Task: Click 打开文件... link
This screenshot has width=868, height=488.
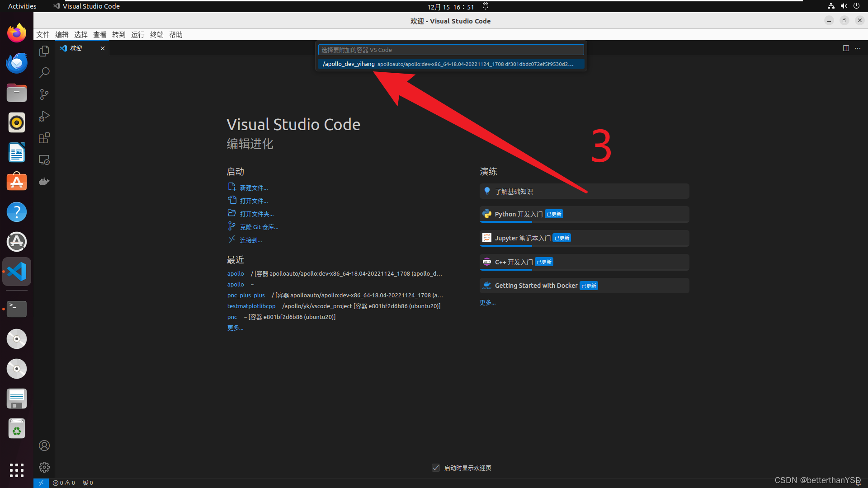Action: [254, 201]
